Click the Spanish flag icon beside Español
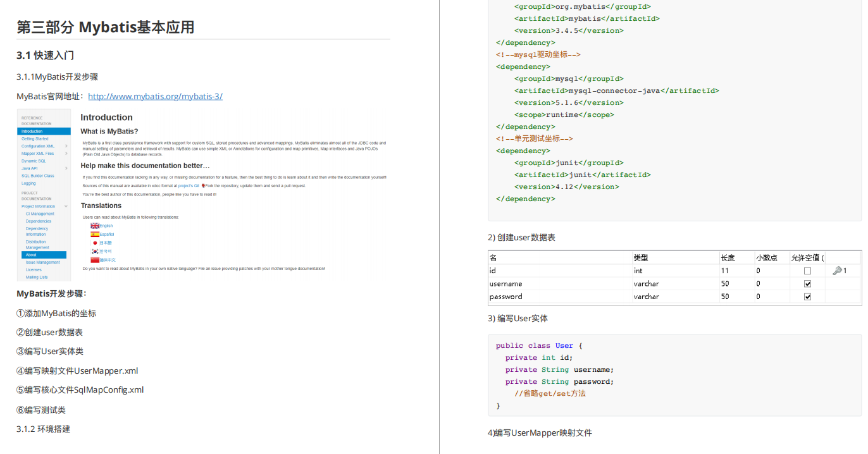The height and width of the screenshot is (454, 868). tap(95, 235)
